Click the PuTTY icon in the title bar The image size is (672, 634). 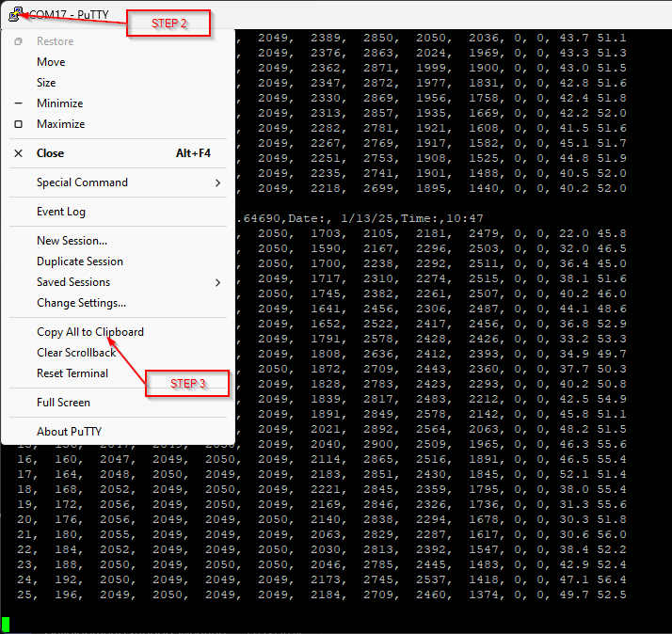15,14
